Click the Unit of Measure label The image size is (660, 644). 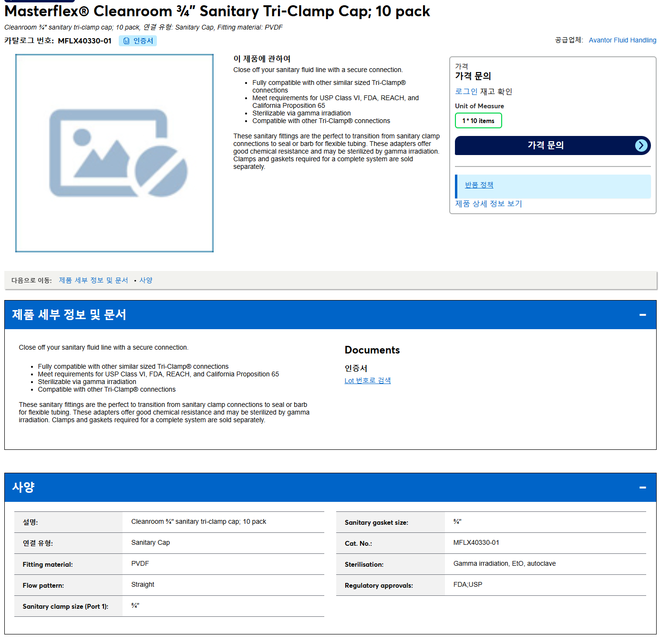point(479,106)
